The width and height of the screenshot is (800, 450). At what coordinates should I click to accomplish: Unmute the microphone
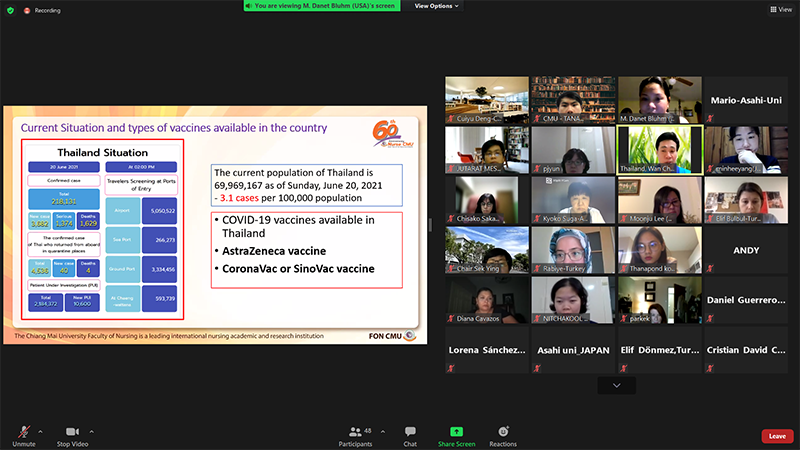(x=23, y=436)
